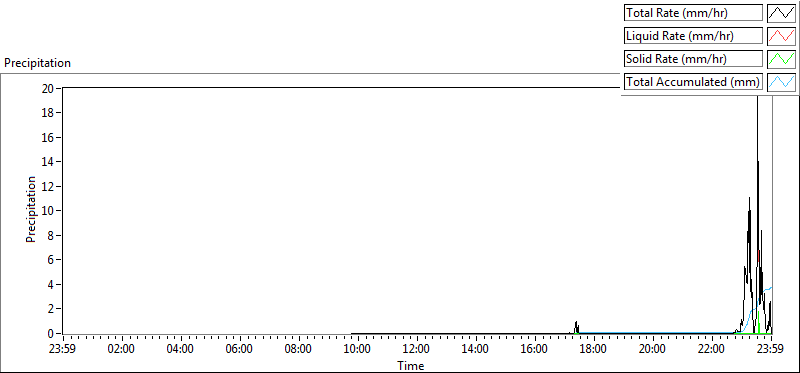Image resolution: width=800 pixels, height=373 pixels.
Task: Click the Solid Rate green line icon
Action: coord(782,59)
